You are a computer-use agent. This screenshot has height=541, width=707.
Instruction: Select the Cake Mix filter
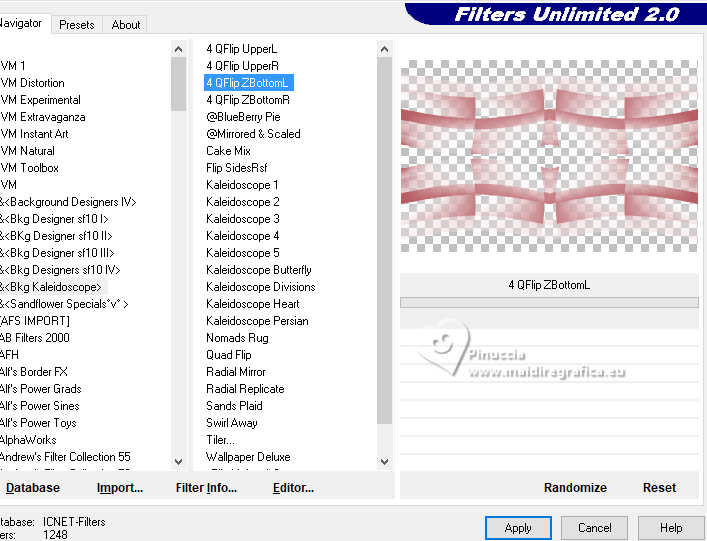coord(229,151)
